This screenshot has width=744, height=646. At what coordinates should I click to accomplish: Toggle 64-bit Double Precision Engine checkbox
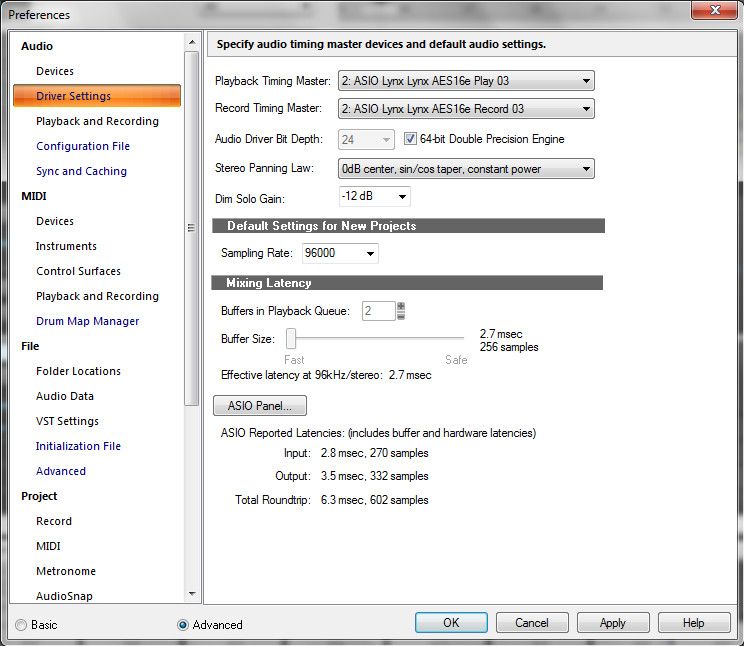411,139
